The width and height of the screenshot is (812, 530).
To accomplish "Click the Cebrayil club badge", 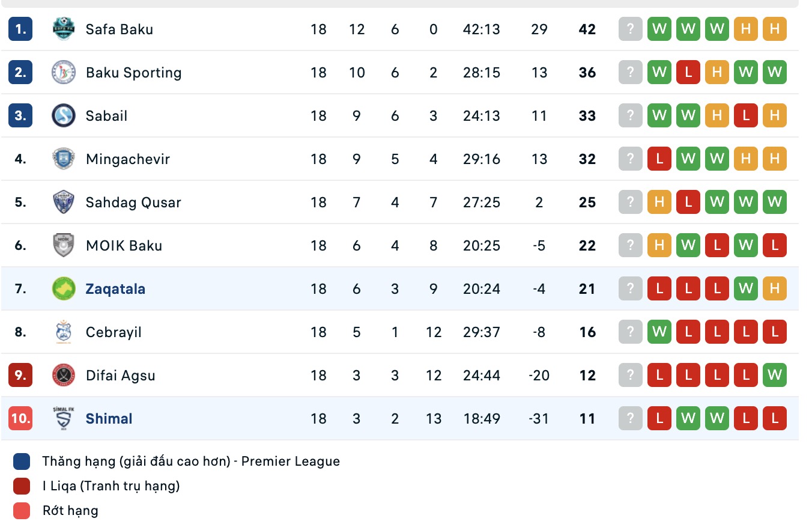I will click(x=64, y=332).
